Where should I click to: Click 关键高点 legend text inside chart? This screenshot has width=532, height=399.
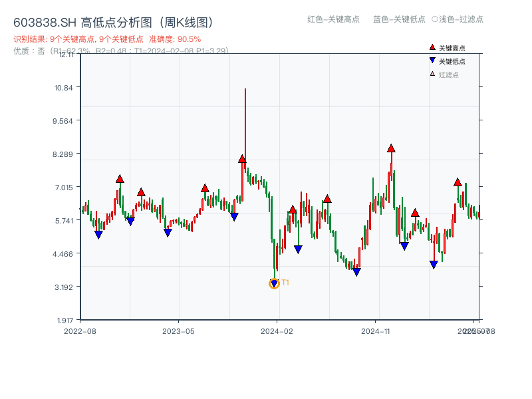[x=452, y=48]
